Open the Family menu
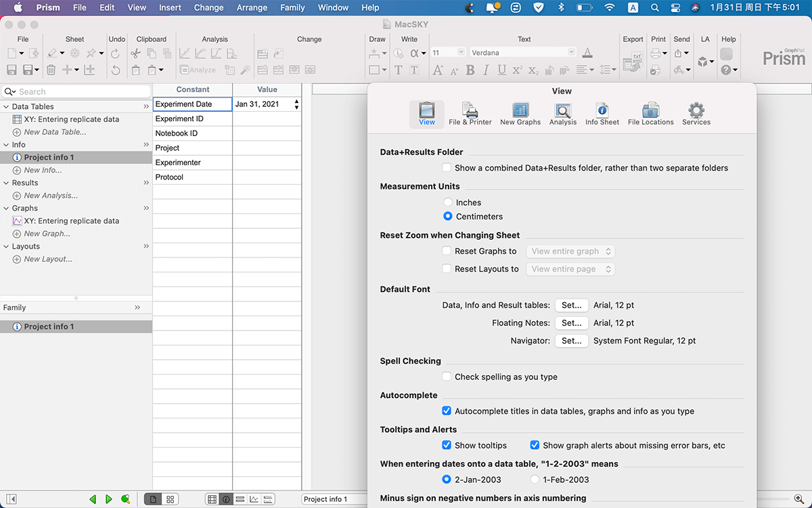The height and width of the screenshot is (508, 812). 292,7
